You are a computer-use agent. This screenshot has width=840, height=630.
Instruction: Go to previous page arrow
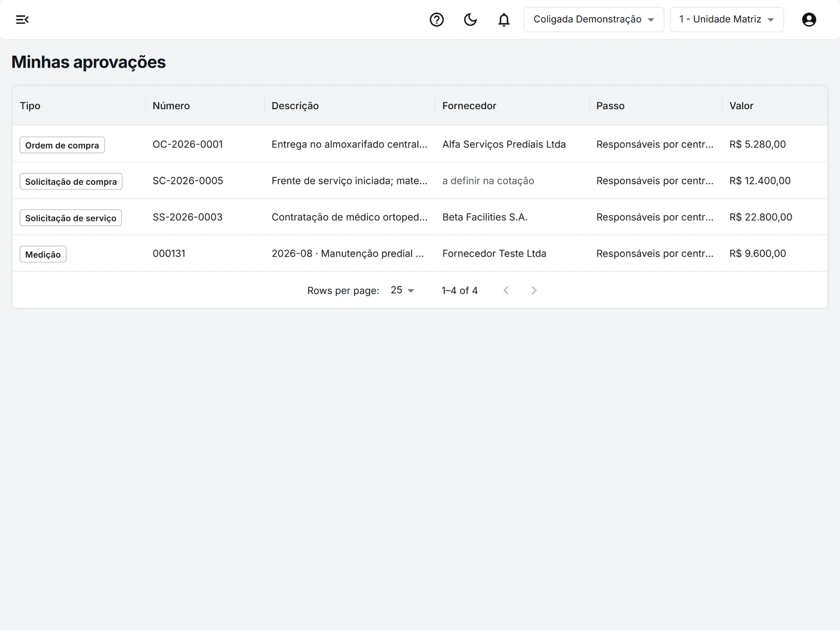(506, 290)
